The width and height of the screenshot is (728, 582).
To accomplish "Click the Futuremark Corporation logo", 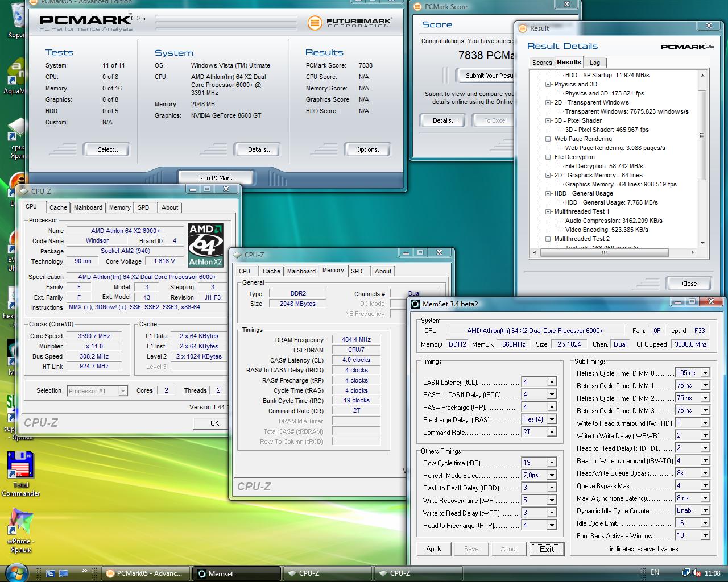I will (x=350, y=23).
